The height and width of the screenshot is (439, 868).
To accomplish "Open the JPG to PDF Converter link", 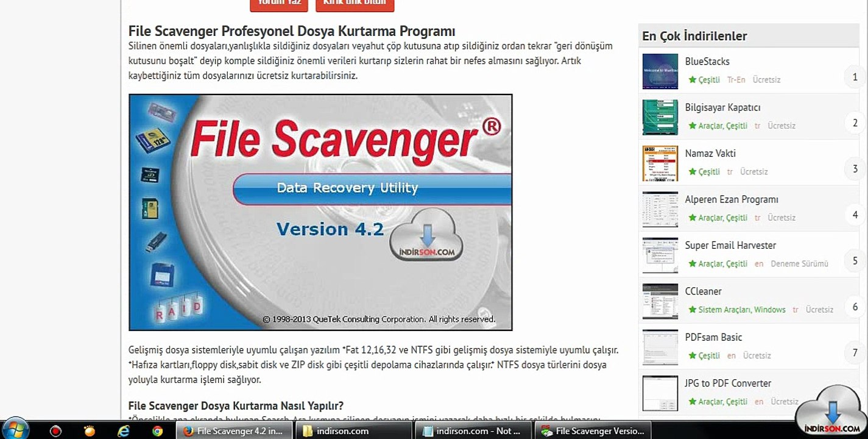I will point(728,384).
